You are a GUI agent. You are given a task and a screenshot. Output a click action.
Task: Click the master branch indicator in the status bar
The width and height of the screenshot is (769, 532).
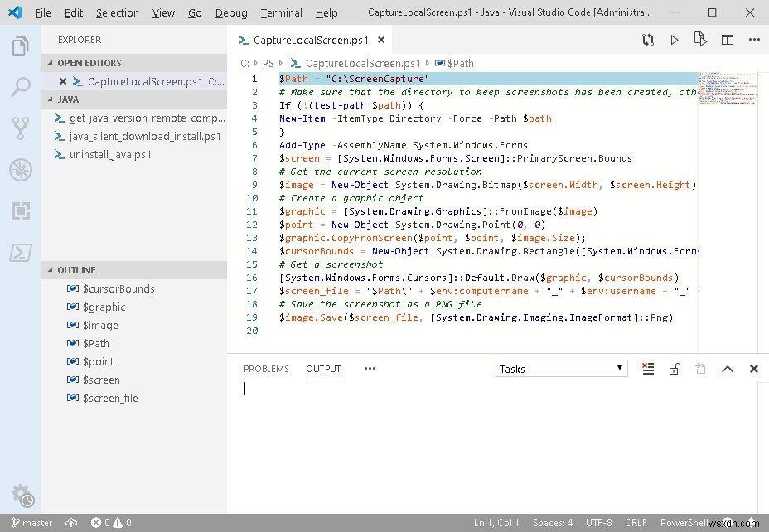(31, 523)
